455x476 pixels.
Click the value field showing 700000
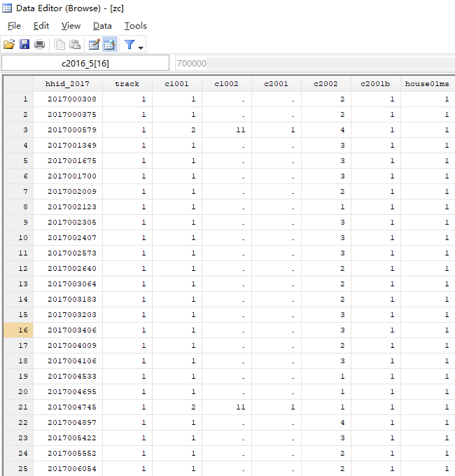(314, 63)
